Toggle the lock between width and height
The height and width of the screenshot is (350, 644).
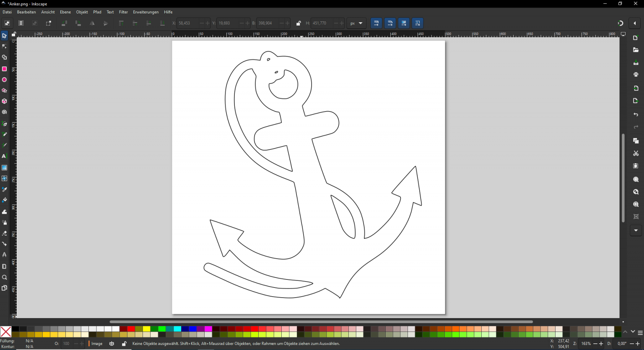[299, 23]
